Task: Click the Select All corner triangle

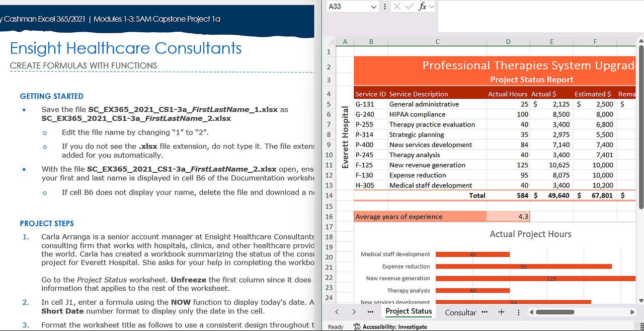Action: pyautogui.click(x=330, y=42)
